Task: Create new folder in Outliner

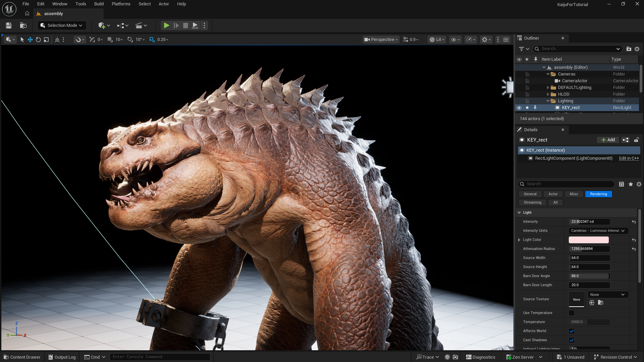Action: click(x=629, y=49)
